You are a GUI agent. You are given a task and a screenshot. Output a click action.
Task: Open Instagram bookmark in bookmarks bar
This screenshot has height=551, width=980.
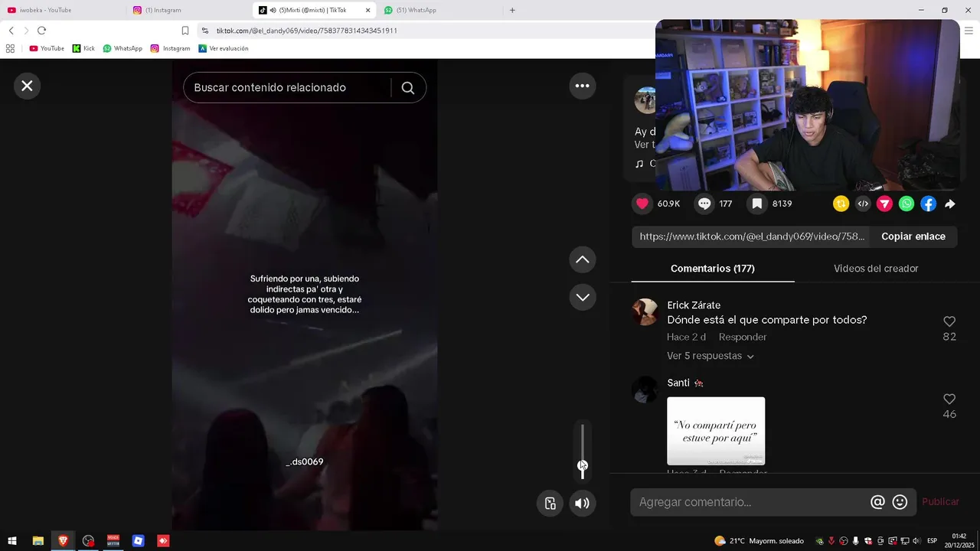170,48
